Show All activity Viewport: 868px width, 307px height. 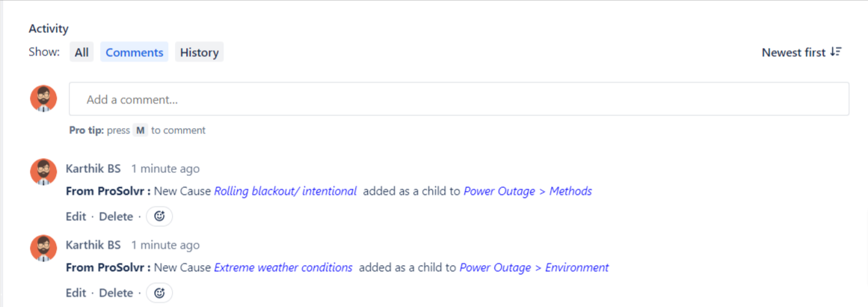pos(82,52)
